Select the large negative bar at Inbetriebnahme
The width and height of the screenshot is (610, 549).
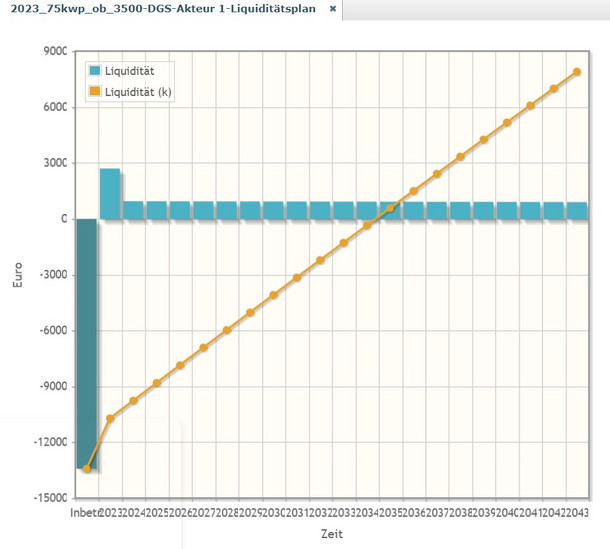click(86, 340)
